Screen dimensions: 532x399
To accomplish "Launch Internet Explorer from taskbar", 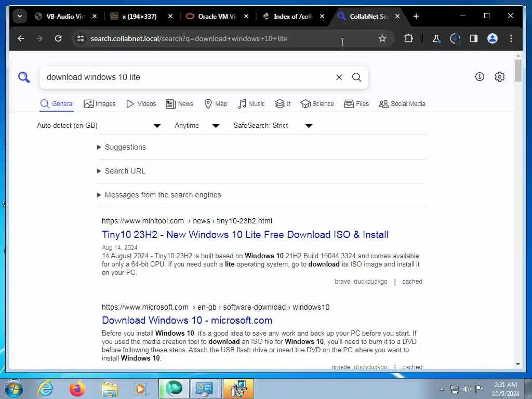I will 45,389.
